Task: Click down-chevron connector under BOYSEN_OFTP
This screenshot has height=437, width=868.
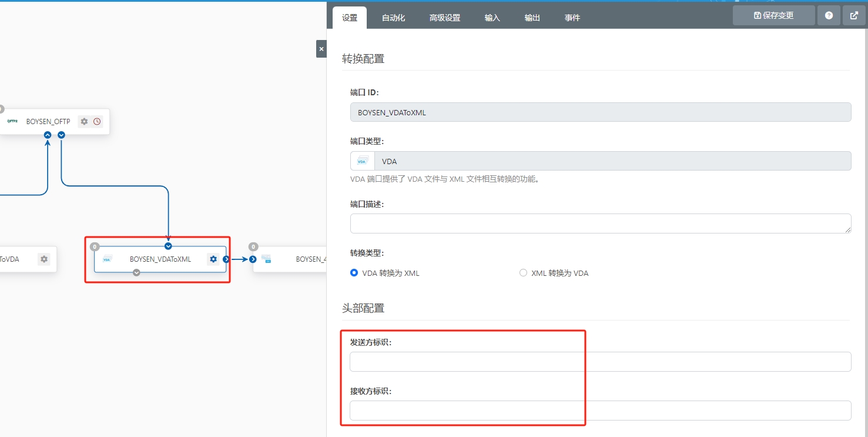Action: click(61, 135)
